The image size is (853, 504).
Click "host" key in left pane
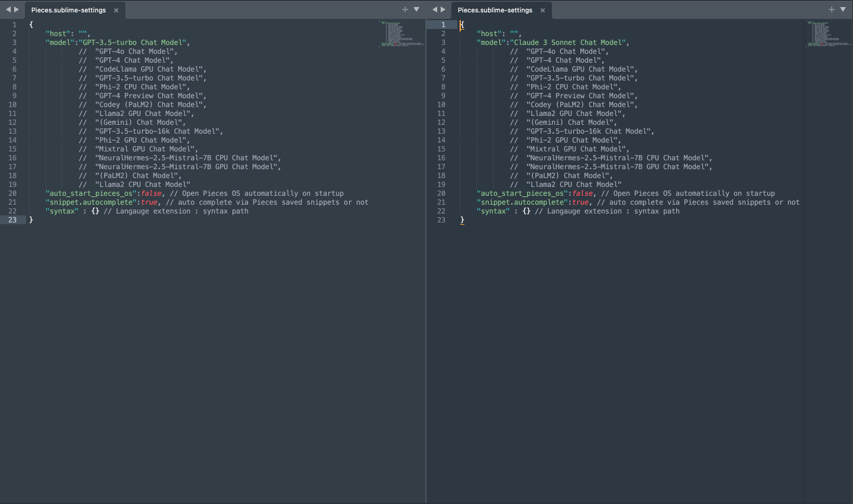coord(58,34)
